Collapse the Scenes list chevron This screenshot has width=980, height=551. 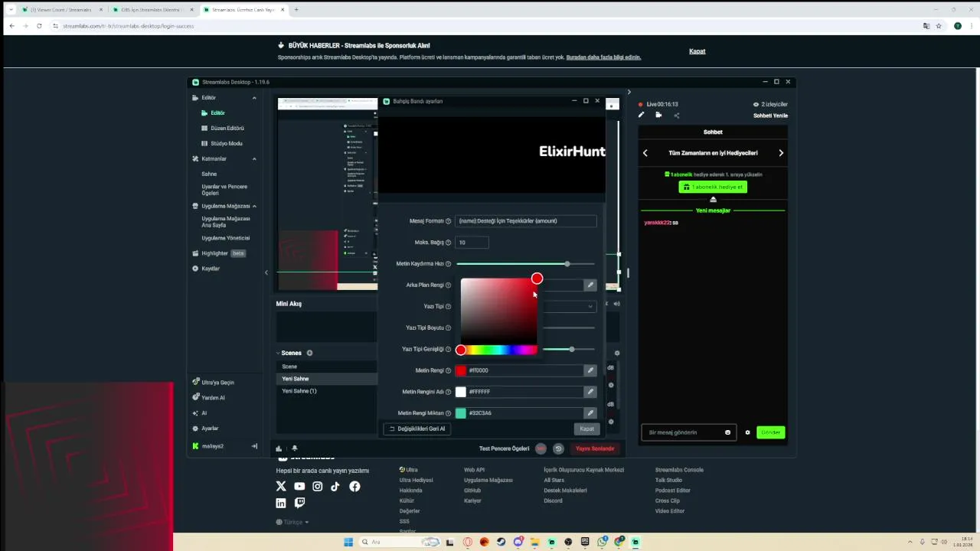click(x=278, y=353)
